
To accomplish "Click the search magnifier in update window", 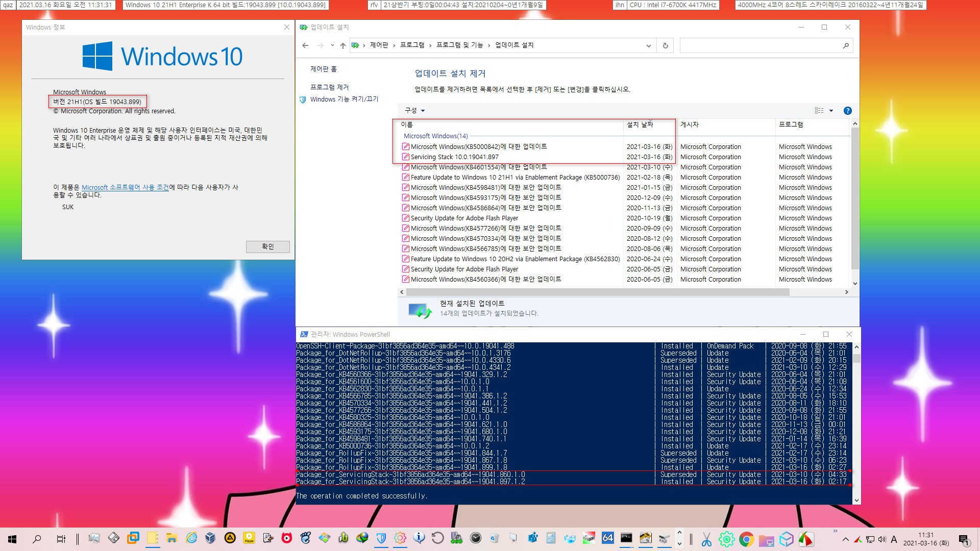I will 846,45.
